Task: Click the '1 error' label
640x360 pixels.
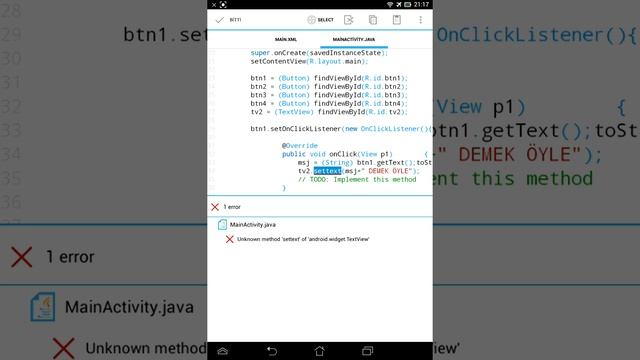Action: [x=232, y=207]
